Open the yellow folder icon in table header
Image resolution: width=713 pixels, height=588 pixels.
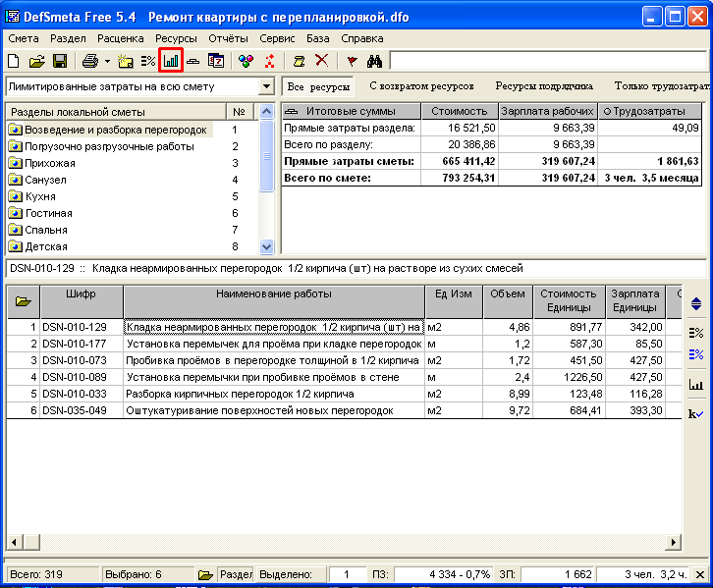click(22, 301)
